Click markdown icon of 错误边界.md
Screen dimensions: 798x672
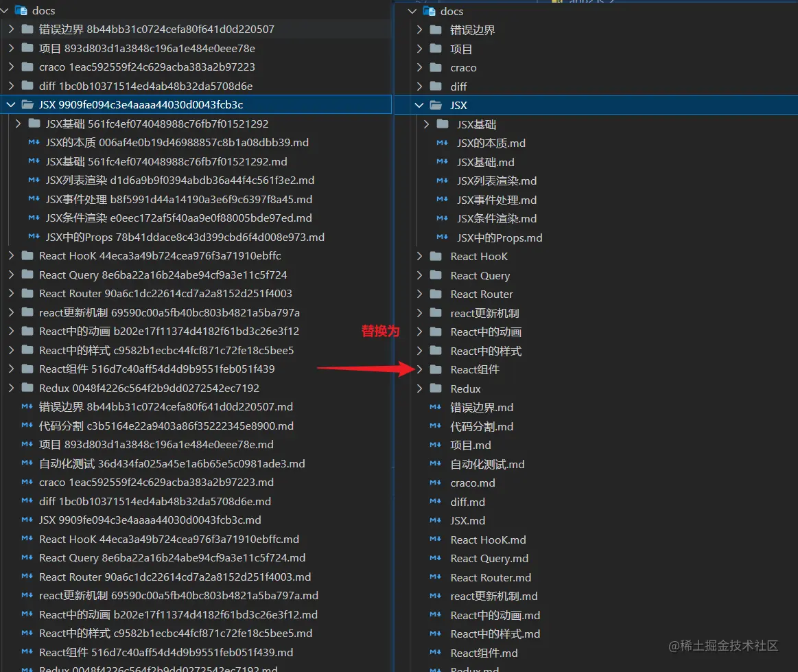(436, 407)
